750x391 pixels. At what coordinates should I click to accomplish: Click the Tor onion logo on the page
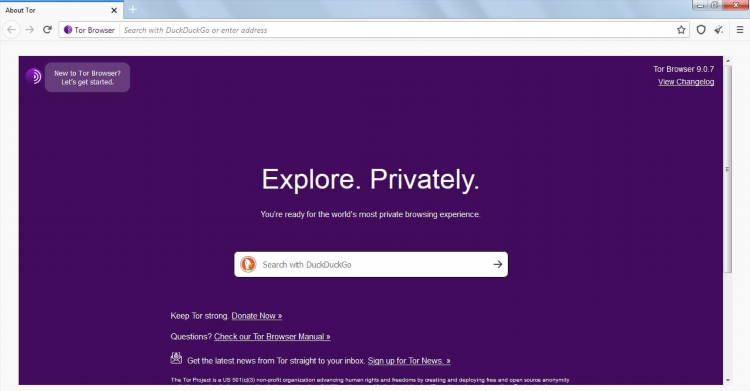33,76
